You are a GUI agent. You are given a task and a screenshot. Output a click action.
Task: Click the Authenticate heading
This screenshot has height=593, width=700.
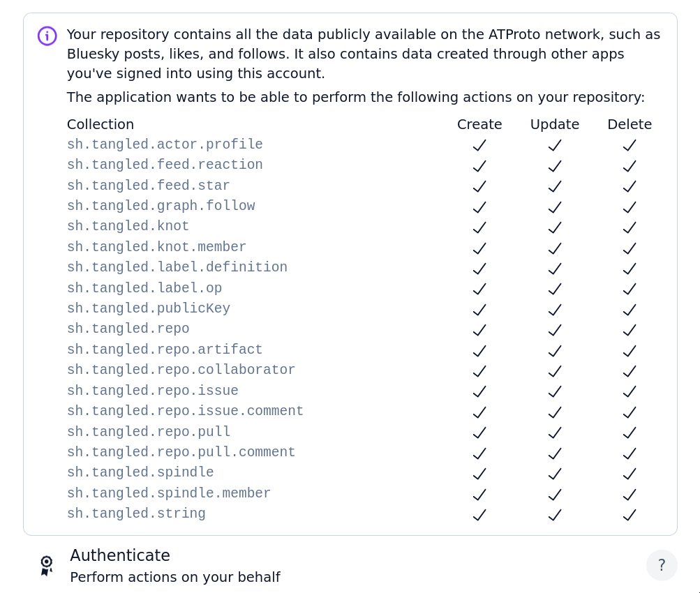coord(120,555)
